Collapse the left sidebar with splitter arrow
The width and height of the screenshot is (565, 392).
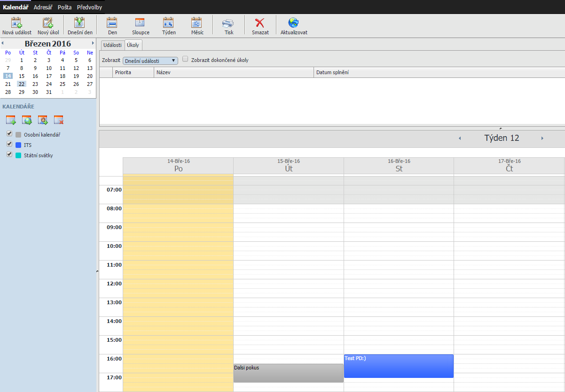[97, 271]
